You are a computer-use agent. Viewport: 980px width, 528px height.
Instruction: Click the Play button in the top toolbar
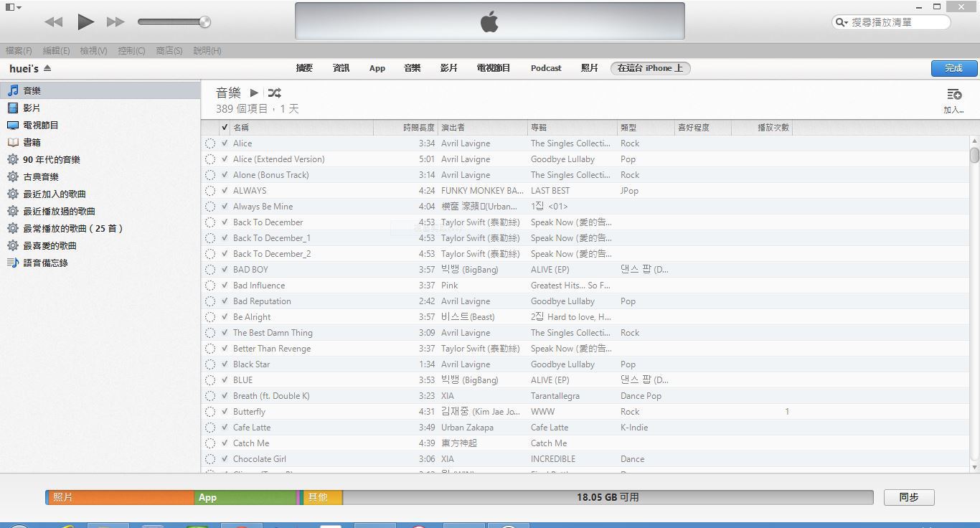pos(85,22)
